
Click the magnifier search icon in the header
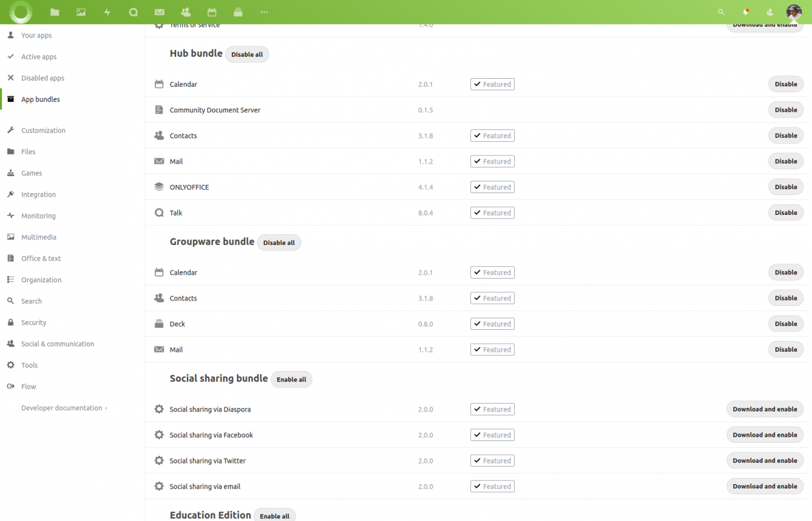tap(721, 12)
